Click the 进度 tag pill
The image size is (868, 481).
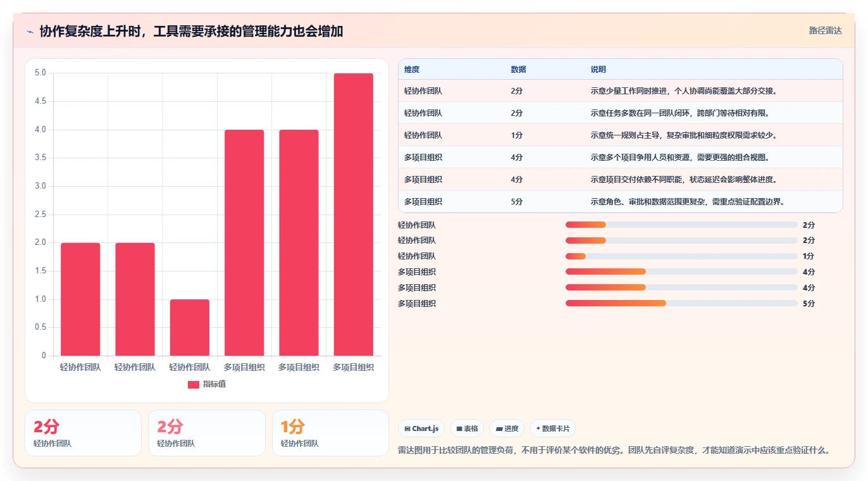point(507,428)
